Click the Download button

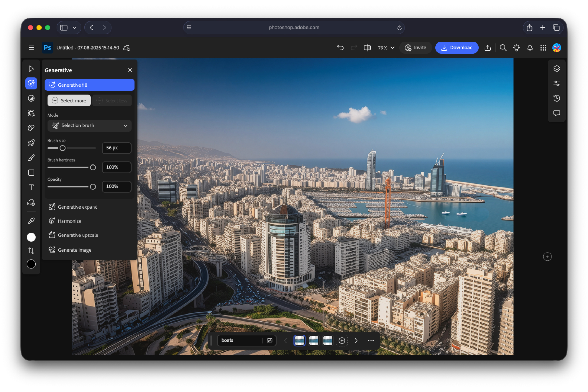click(x=456, y=48)
